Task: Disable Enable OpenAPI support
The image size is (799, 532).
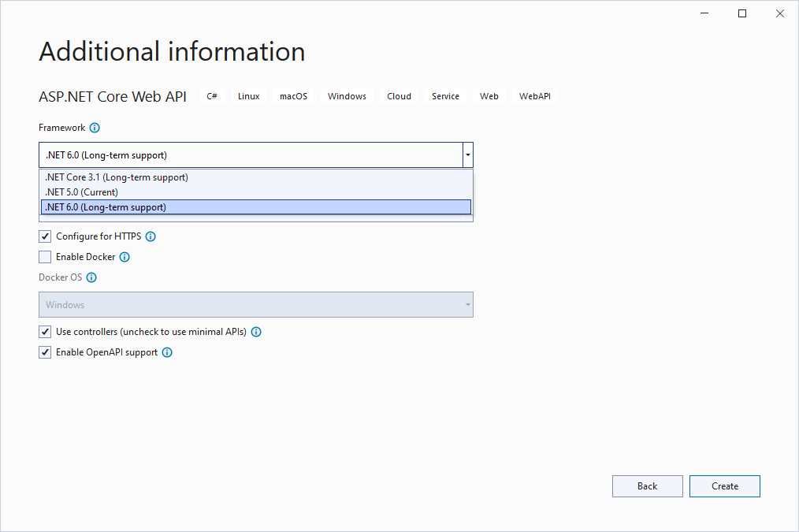Action: tap(45, 352)
